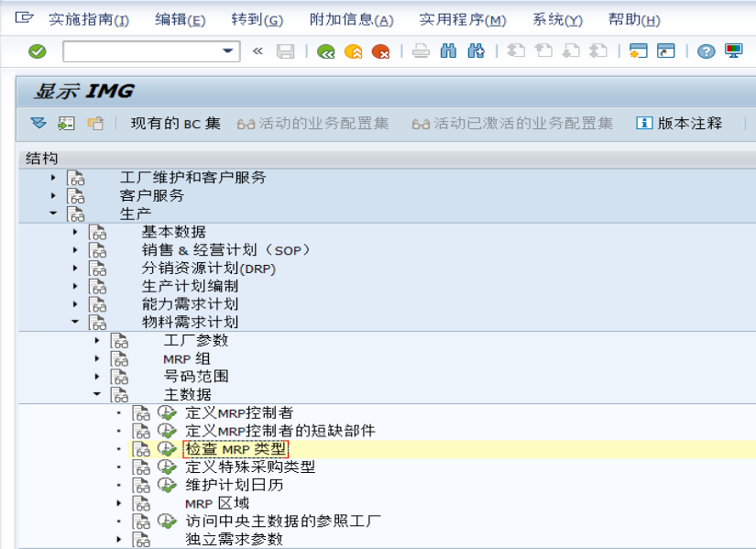Screen dimensions: 756x549
Task: Expand the 工厂参数 node
Action: click(97, 340)
